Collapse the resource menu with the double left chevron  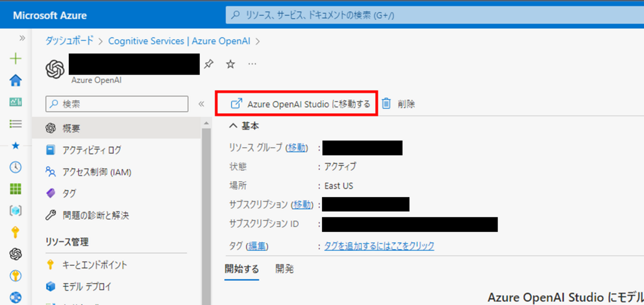[x=201, y=104]
